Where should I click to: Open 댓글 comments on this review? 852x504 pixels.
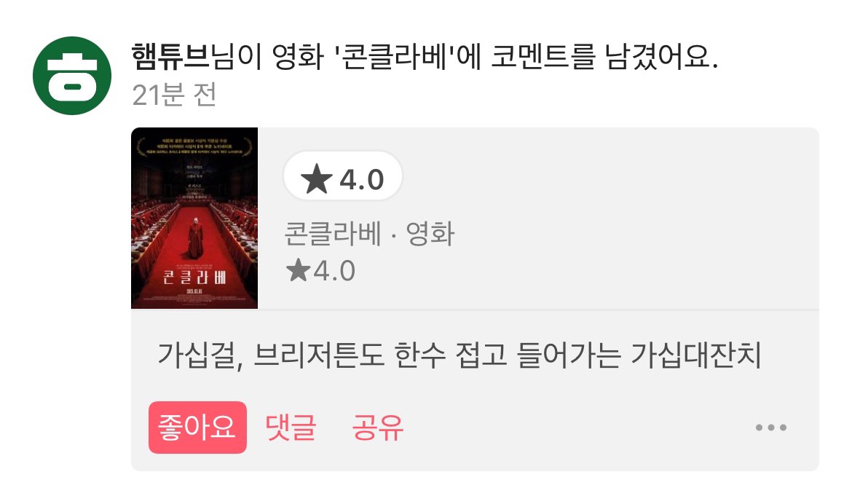pyautogui.click(x=291, y=428)
